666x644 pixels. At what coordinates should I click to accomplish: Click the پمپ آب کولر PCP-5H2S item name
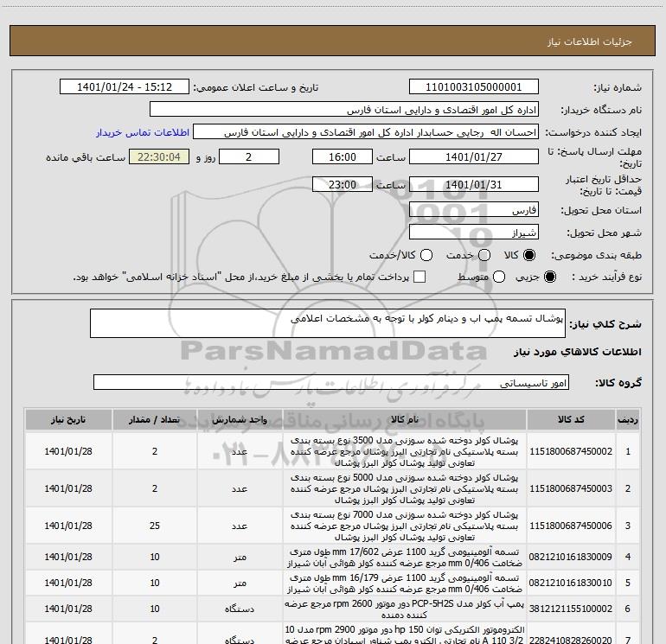click(405, 609)
